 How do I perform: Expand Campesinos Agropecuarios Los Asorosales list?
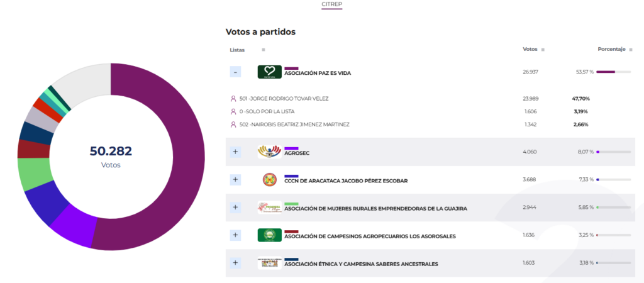tap(235, 235)
